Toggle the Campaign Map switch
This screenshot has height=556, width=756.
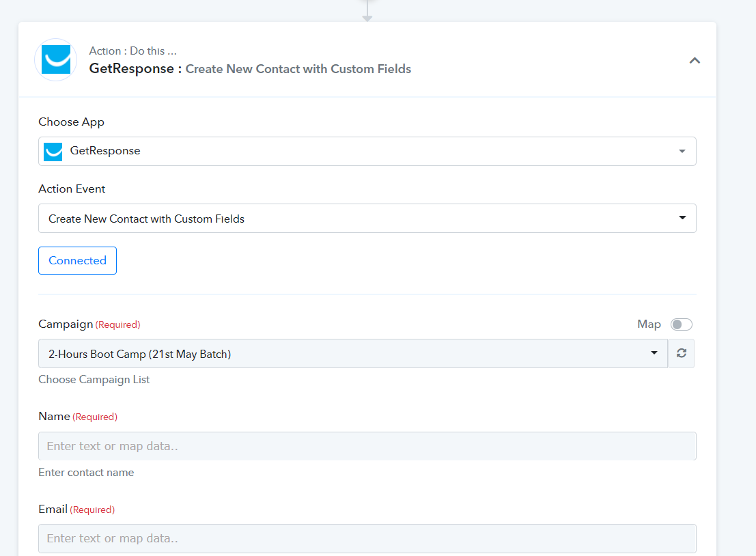click(x=682, y=324)
